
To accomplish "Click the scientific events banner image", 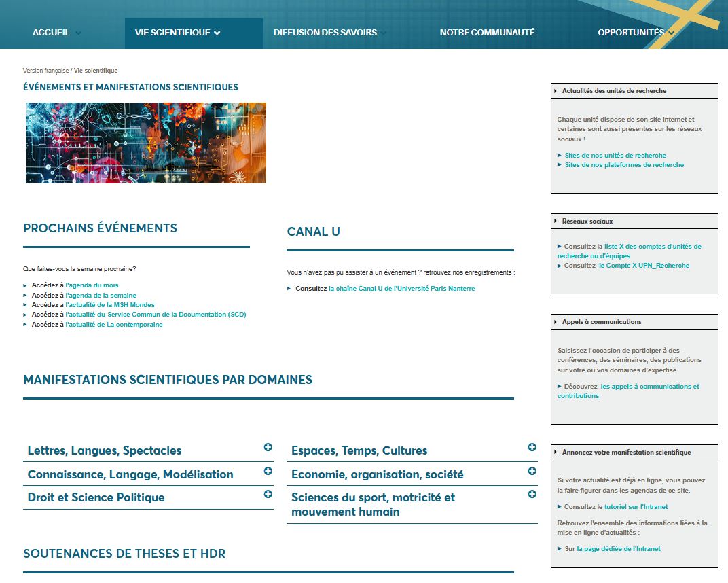I will (146, 143).
